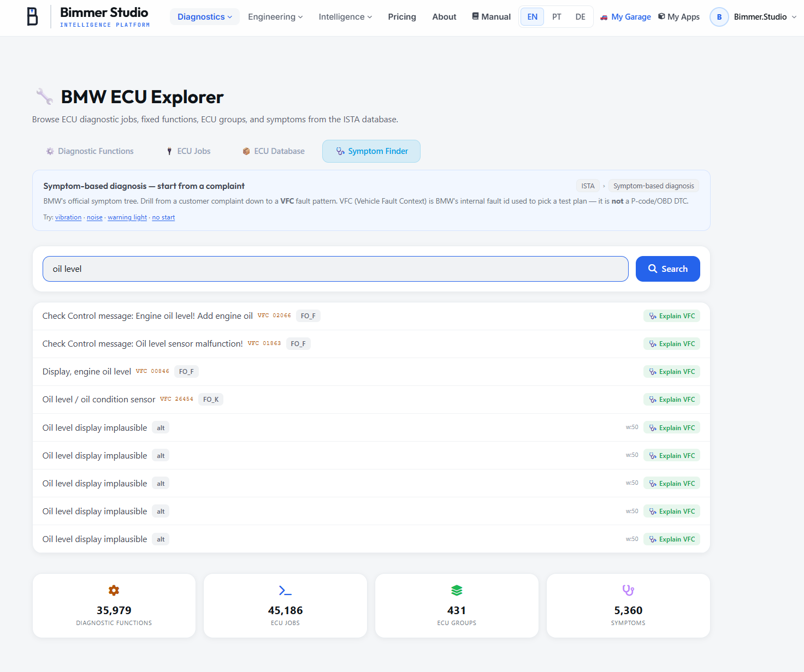Image resolution: width=804 pixels, height=672 pixels.
Task: Click the ISTA breadcrumb chip
Action: click(588, 186)
